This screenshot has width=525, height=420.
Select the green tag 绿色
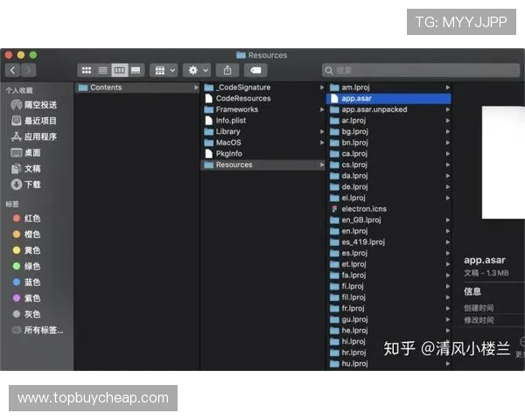(26, 266)
